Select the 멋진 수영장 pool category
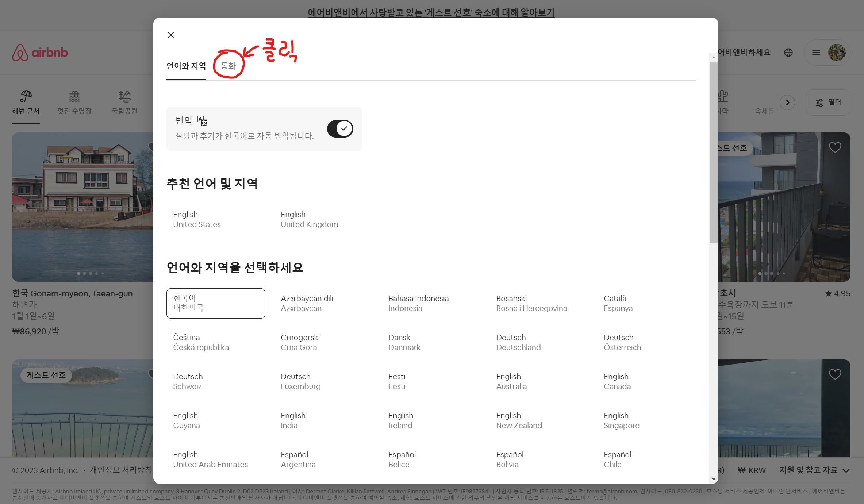This screenshot has width=864, height=504. click(74, 103)
